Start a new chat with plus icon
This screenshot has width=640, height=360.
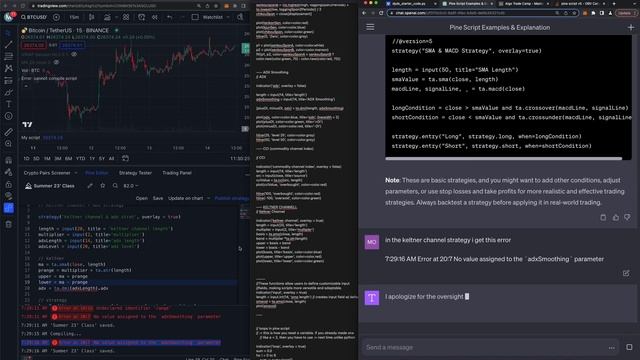pyautogui.click(x=631, y=27)
